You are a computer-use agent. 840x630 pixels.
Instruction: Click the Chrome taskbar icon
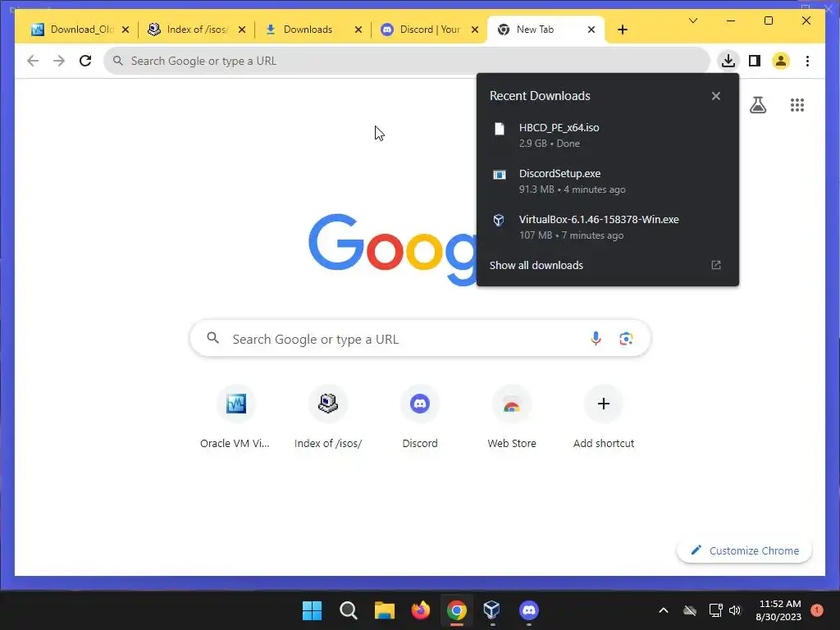coord(456,610)
